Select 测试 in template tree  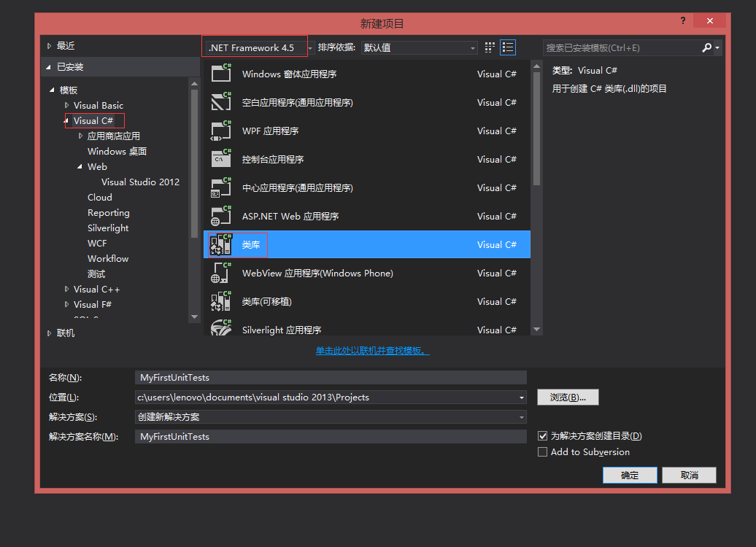point(96,274)
